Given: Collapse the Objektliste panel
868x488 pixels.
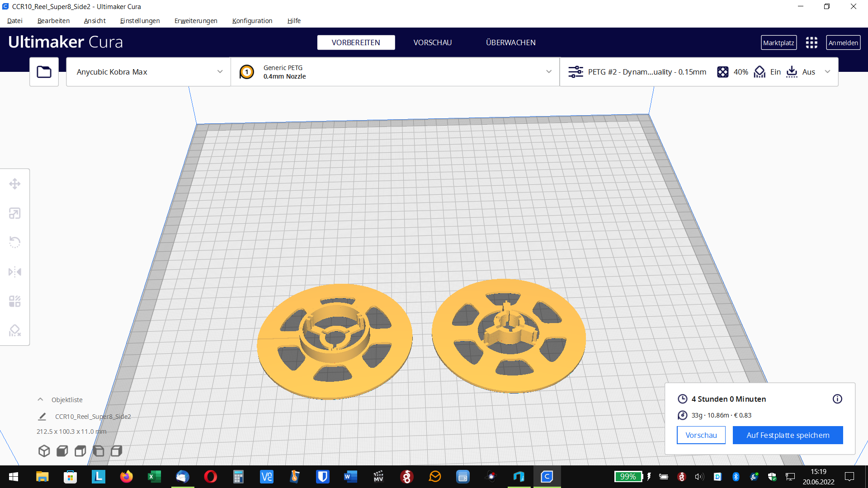Looking at the screenshot, I should click(40, 400).
